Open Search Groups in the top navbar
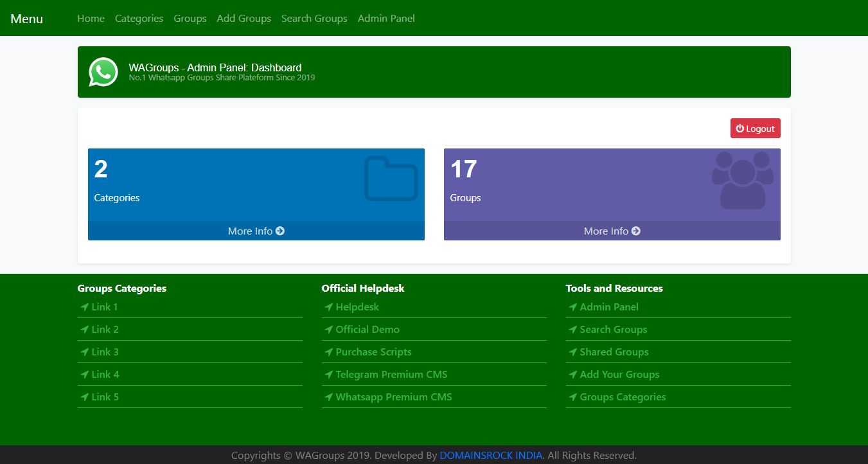 click(x=314, y=19)
